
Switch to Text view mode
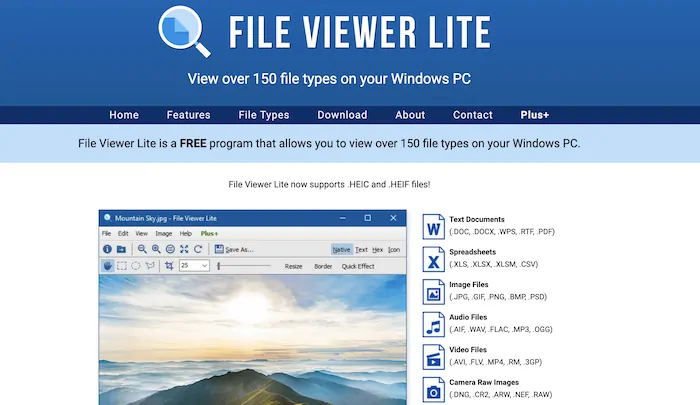pyautogui.click(x=361, y=250)
